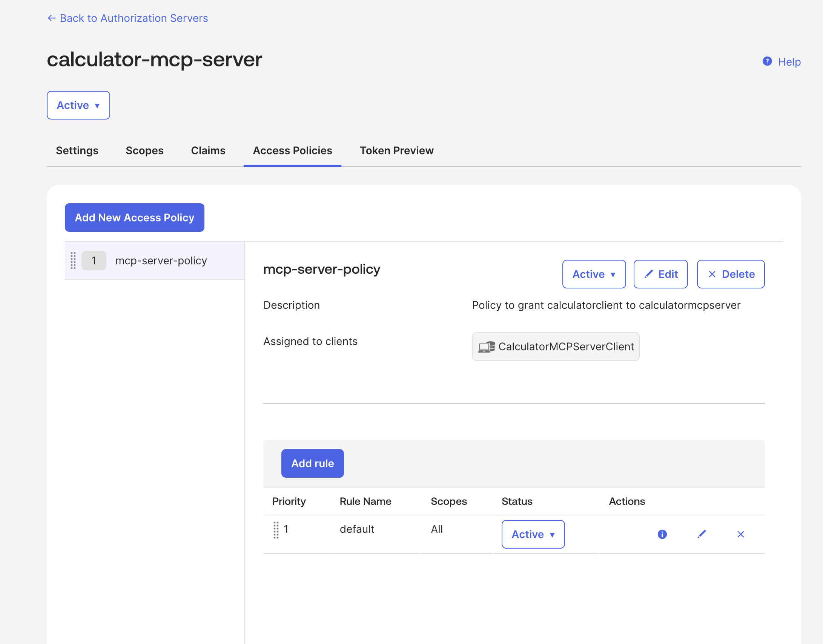
Task: Delete the mcp-server-policy policy
Action: pos(731,274)
